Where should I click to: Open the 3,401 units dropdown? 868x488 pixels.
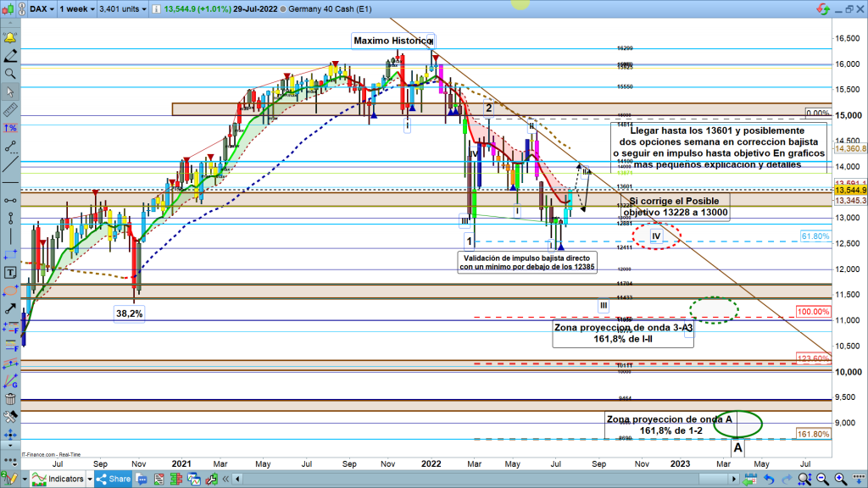(121, 9)
